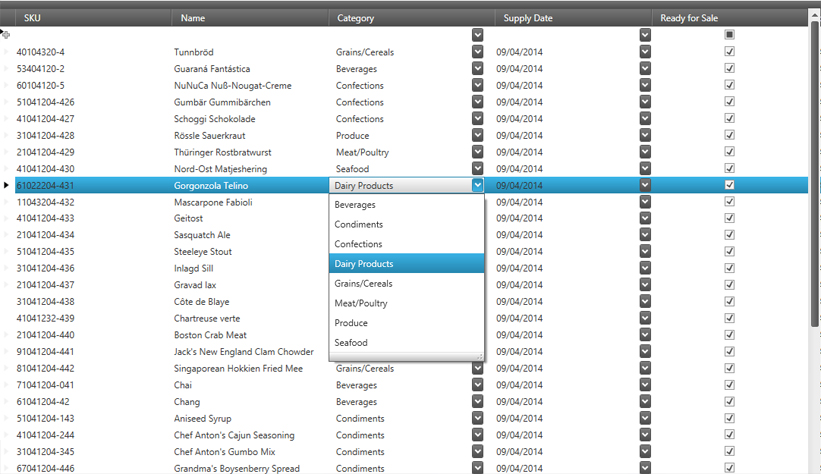Click the resize grip of the category list
The height and width of the screenshot is (474, 821).
point(479,356)
